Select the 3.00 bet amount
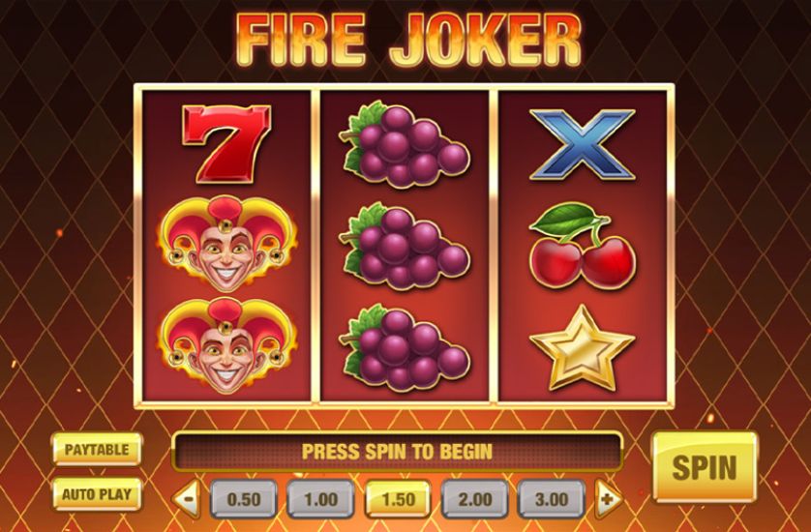 tap(552, 499)
